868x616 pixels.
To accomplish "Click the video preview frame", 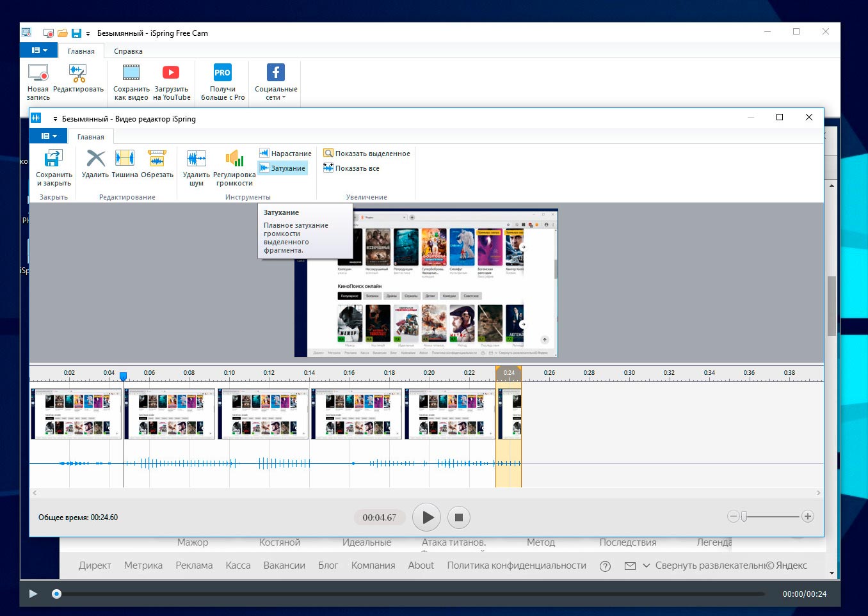I will coord(426,283).
